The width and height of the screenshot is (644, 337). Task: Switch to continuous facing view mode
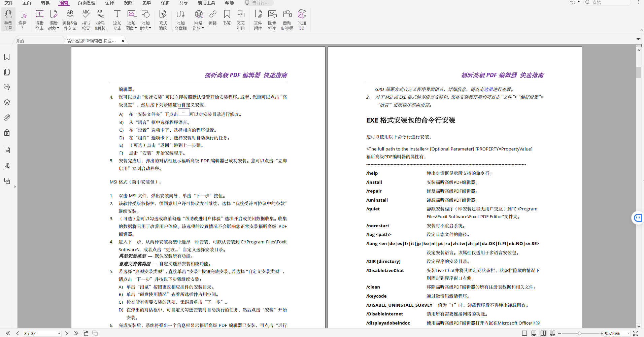[553, 333]
